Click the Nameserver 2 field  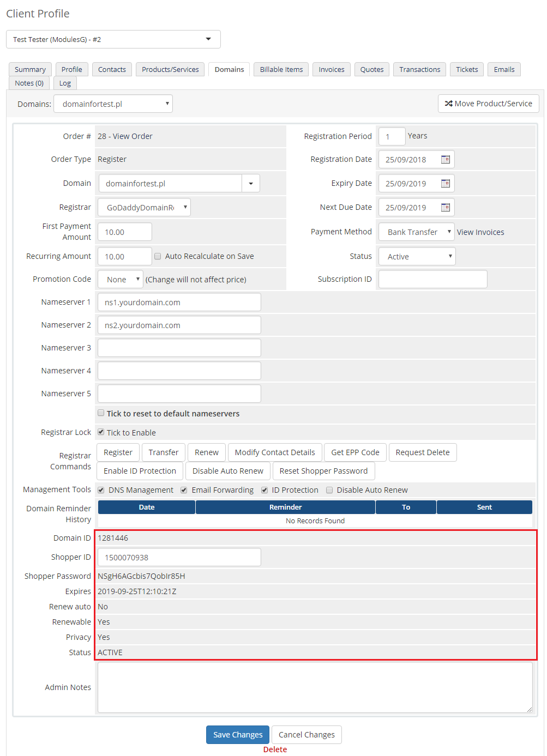pos(179,325)
